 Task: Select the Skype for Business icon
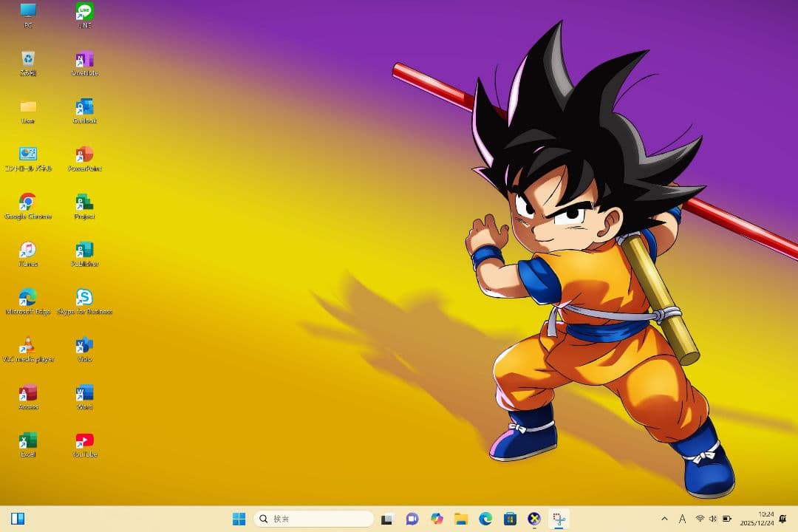click(x=84, y=298)
